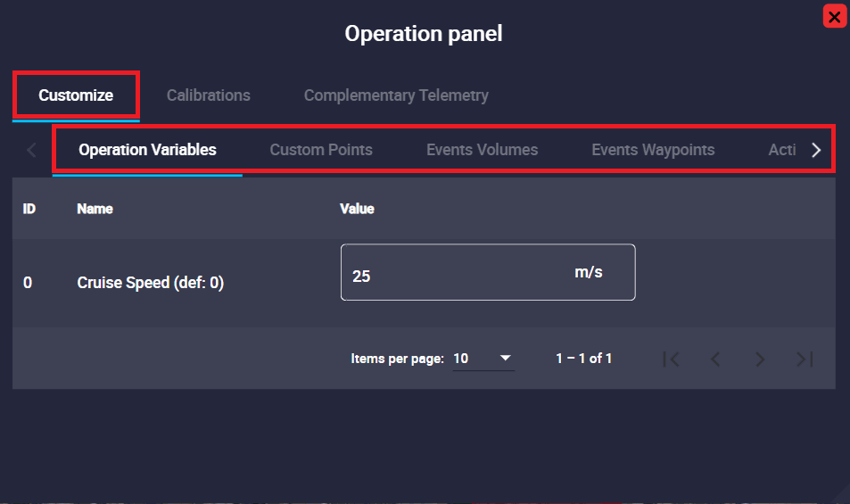850x504 pixels.
Task: Jump to the last page of results
Action: tap(805, 359)
